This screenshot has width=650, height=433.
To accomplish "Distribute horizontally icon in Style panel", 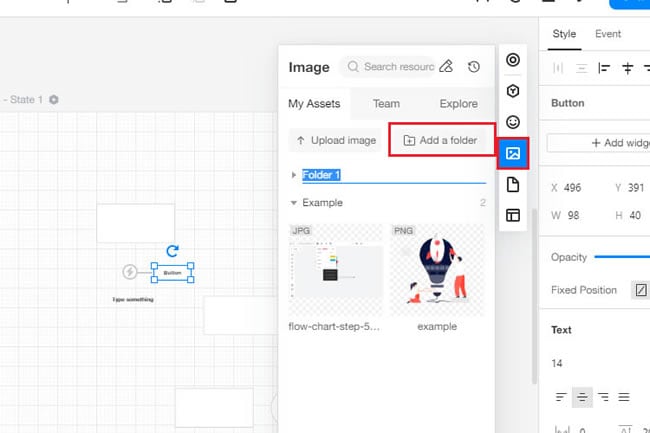I will [558, 68].
